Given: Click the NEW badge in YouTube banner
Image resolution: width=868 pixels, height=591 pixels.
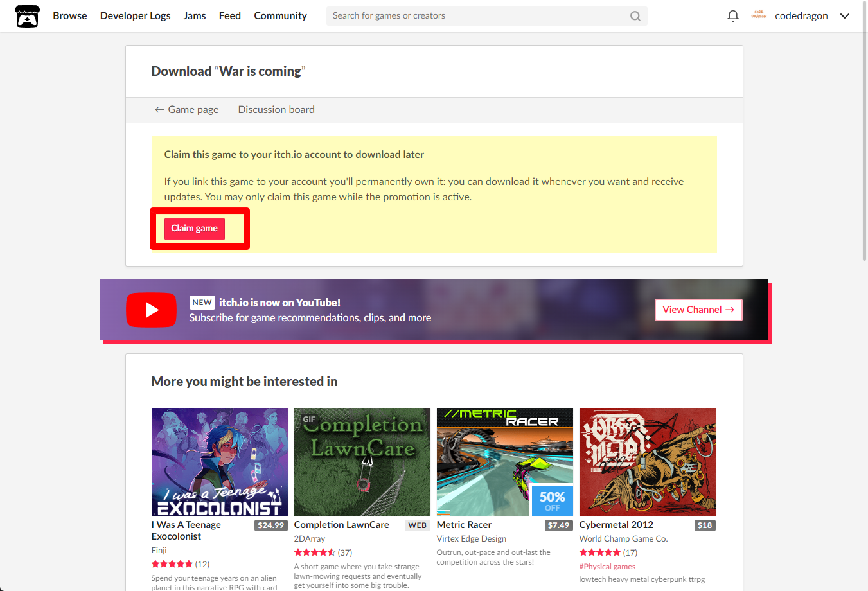Looking at the screenshot, I should [202, 303].
